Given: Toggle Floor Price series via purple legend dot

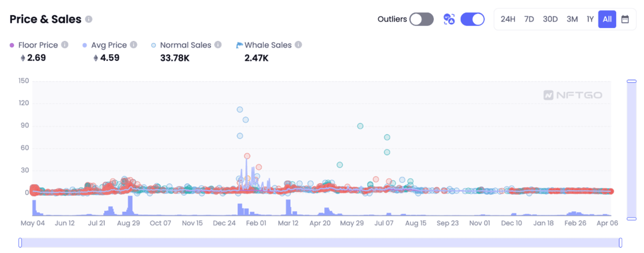Looking at the screenshot, I should (12, 45).
